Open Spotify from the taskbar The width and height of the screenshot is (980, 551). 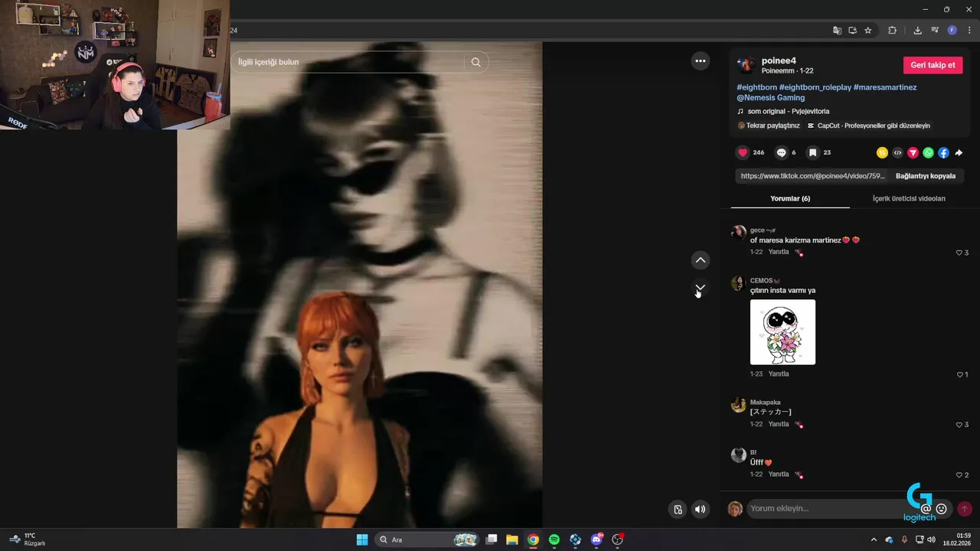[x=554, y=540]
